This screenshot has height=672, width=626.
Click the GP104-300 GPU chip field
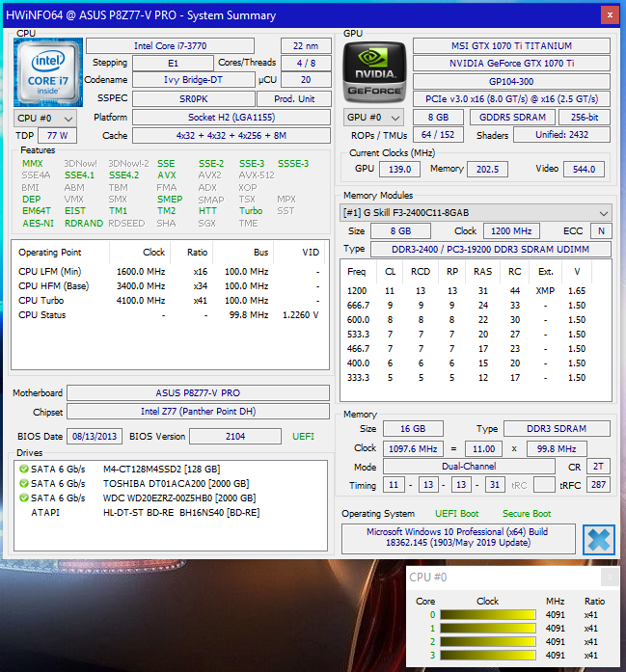click(511, 81)
